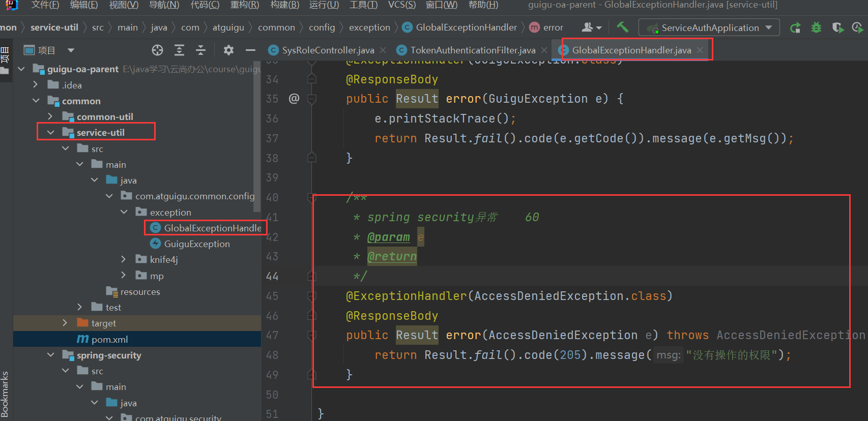This screenshot has height=421, width=868.
Task: Collapse the guigu-oa-parent root node
Action: (x=21, y=69)
